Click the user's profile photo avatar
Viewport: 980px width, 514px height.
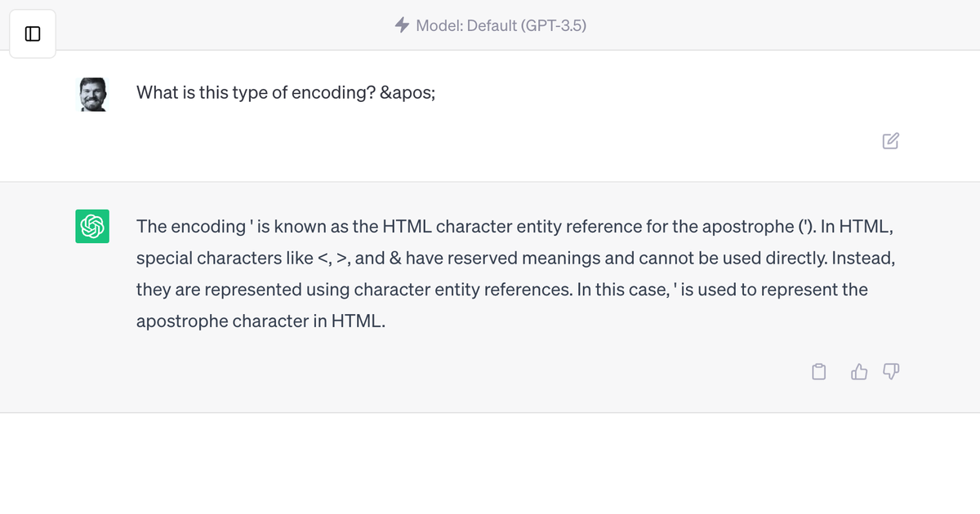(x=92, y=95)
